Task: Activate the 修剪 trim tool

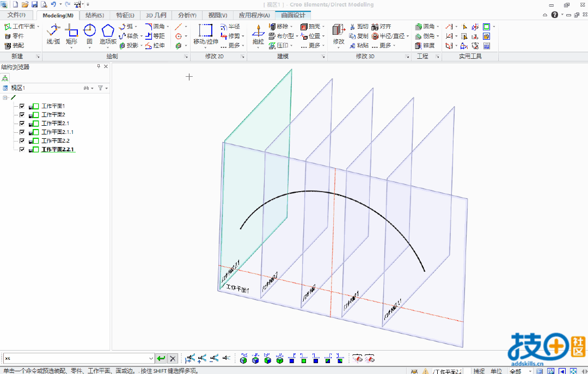Action: point(230,36)
